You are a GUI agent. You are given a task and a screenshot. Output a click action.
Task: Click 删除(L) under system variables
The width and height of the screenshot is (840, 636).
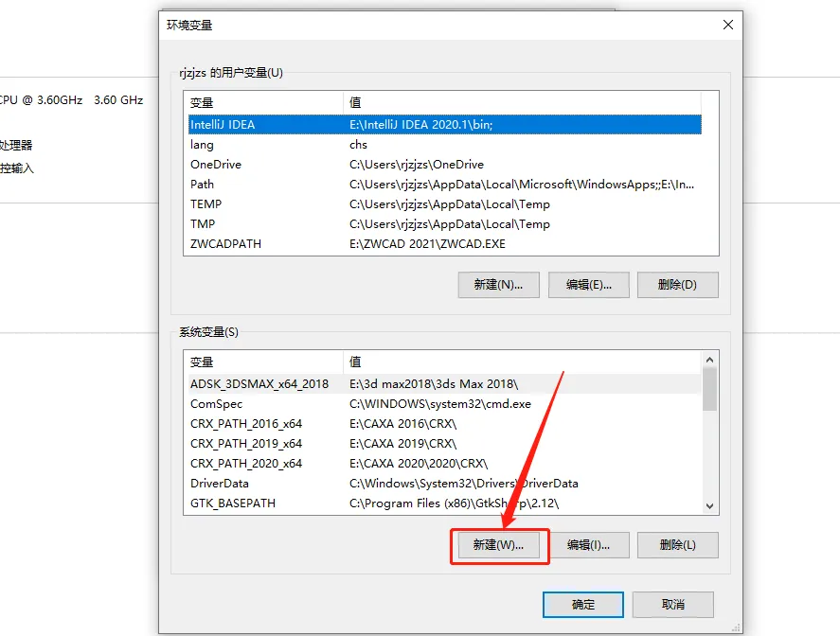point(678,545)
